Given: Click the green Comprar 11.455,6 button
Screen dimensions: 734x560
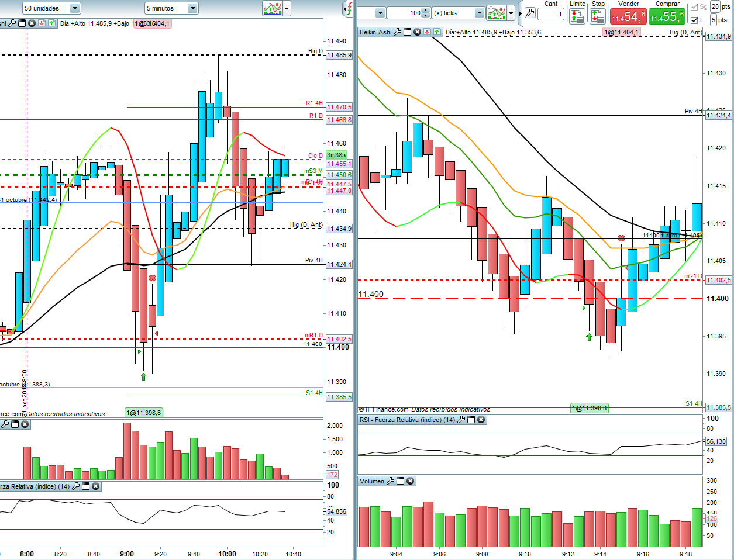Looking at the screenshot, I should point(667,16).
